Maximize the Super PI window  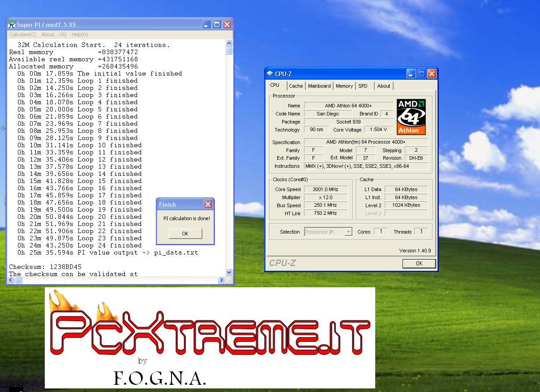point(217,25)
